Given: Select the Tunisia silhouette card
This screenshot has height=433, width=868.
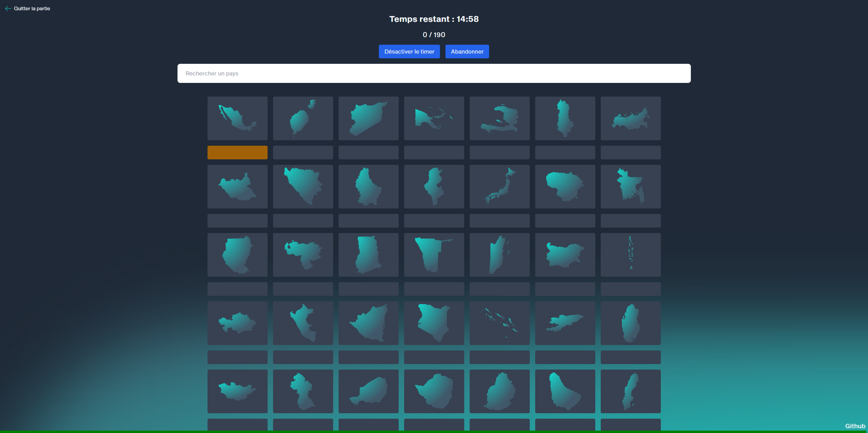Looking at the screenshot, I should click(x=434, y=187).
